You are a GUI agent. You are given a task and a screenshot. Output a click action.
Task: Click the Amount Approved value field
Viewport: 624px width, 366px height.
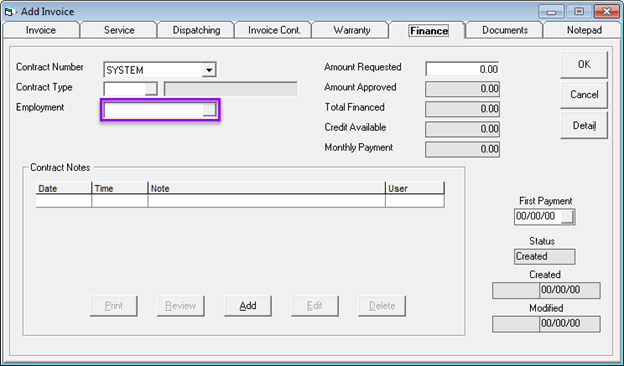click(x=462, y=89)
